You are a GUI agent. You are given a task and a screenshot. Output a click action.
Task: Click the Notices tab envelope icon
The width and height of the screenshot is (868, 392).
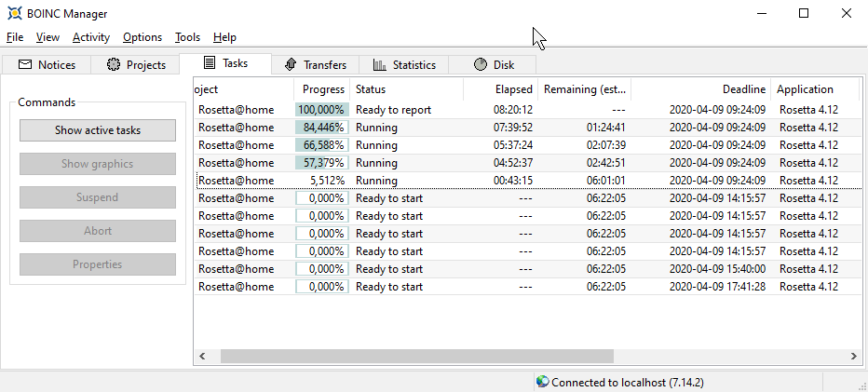25,65
